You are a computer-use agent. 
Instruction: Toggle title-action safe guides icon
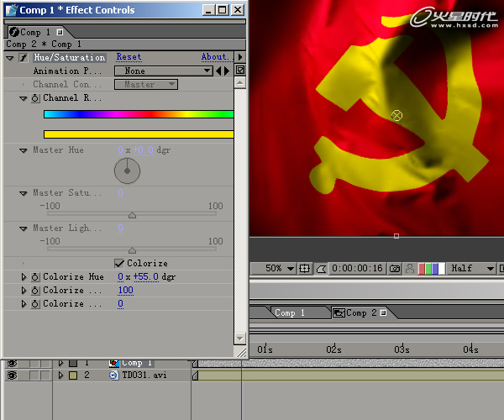pyautogui.click(x=304, y=268)
